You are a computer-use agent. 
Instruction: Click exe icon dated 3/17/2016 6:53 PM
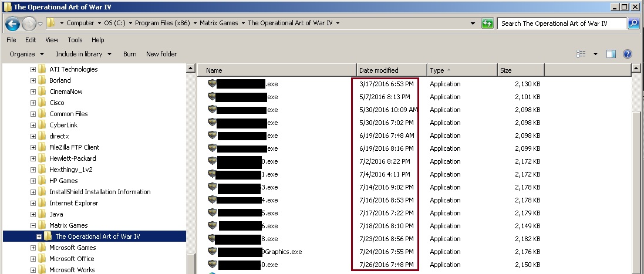pos(212,84)
